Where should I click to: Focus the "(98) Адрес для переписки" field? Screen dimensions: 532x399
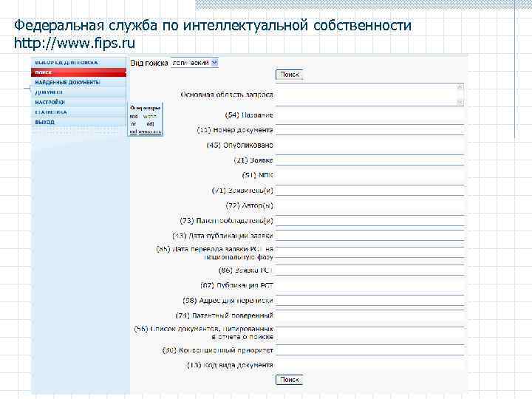pyautogui.click(x=370, y=301)
